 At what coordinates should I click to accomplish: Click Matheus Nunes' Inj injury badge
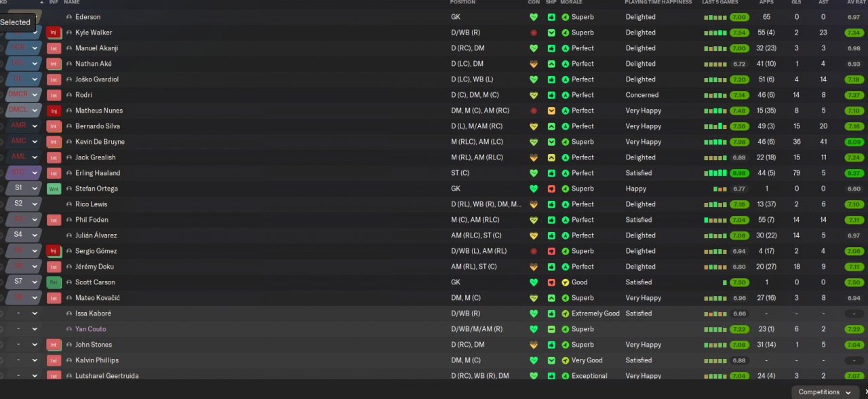click(54, 111)
